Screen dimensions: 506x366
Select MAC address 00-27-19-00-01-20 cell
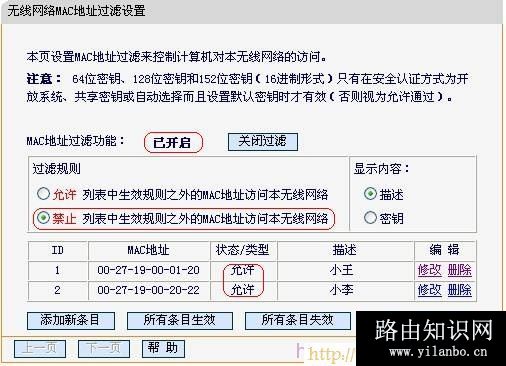click(149, 270)
